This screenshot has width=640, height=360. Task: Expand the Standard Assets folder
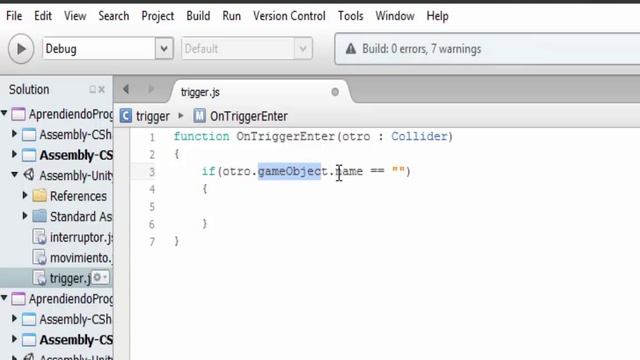tap(25, 216)
